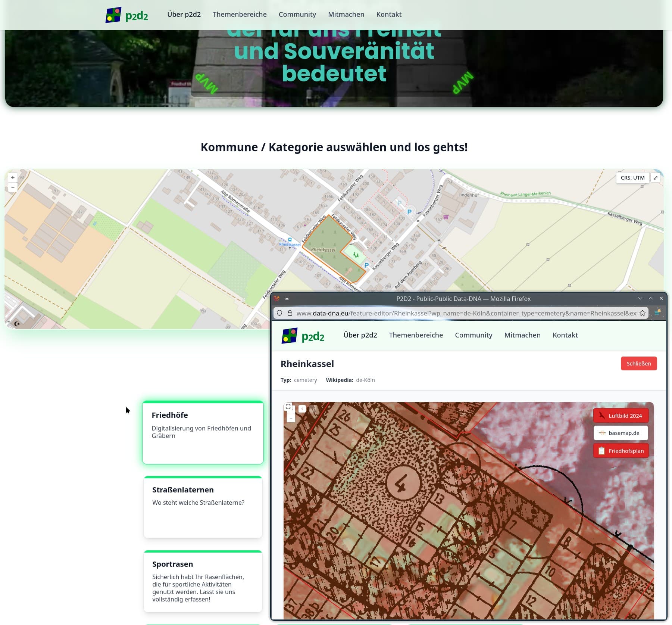This screenshot has height=625, width=672.
Task: Click the p2d2 logo in the top header
Action: coord(127,15)
